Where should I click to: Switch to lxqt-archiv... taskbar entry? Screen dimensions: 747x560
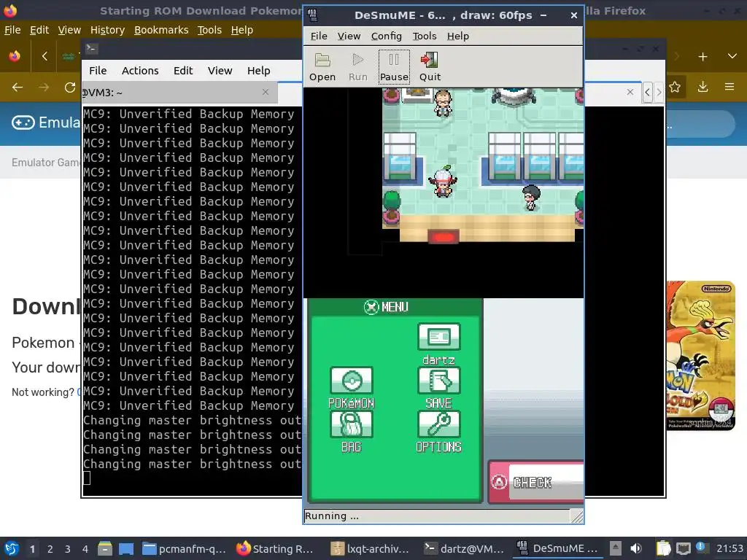[x=371, y=548]
